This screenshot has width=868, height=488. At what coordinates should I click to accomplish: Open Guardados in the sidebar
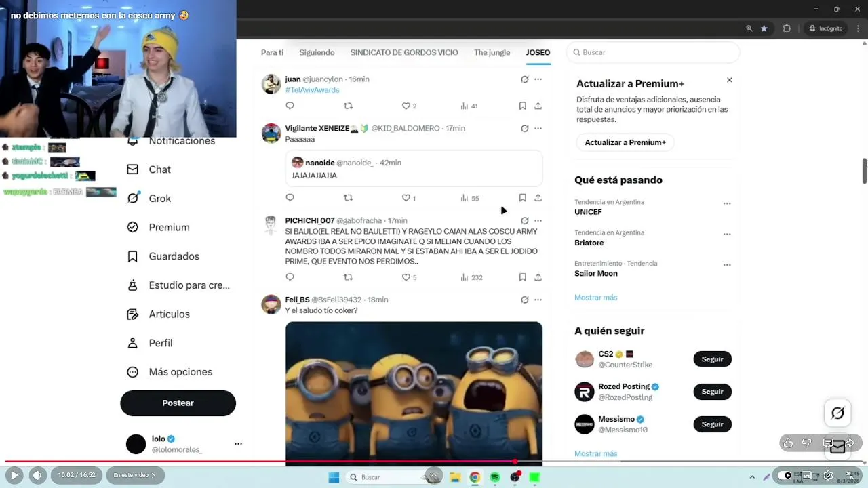tap(163, 256)
